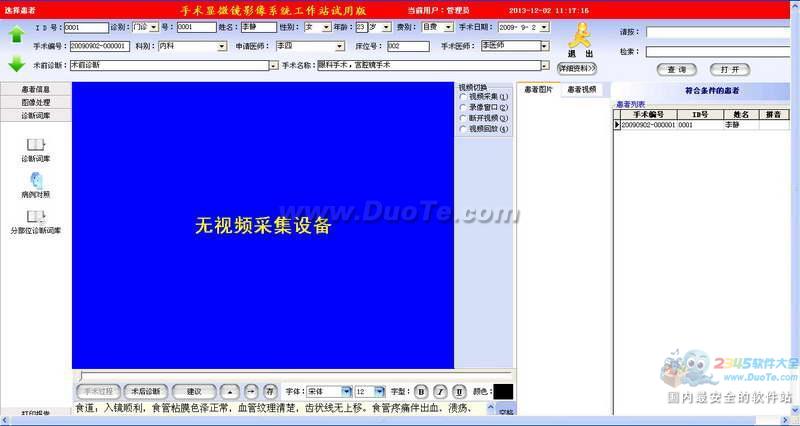Click the 手术编号 input field
This screenshot has width=800, height=426.
coord(100,46)
